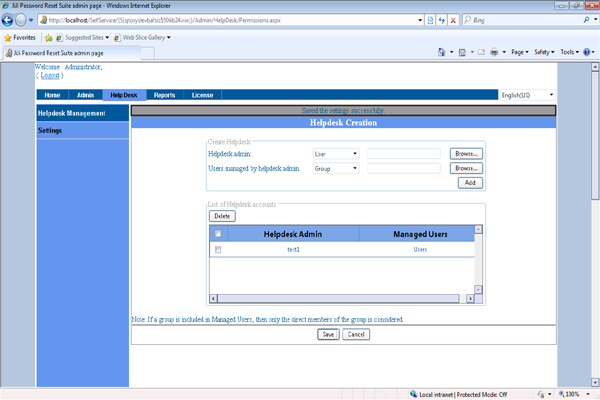Click the Helpdesk admin name text field
Screen dimensions: 600x400
(404, 153)
